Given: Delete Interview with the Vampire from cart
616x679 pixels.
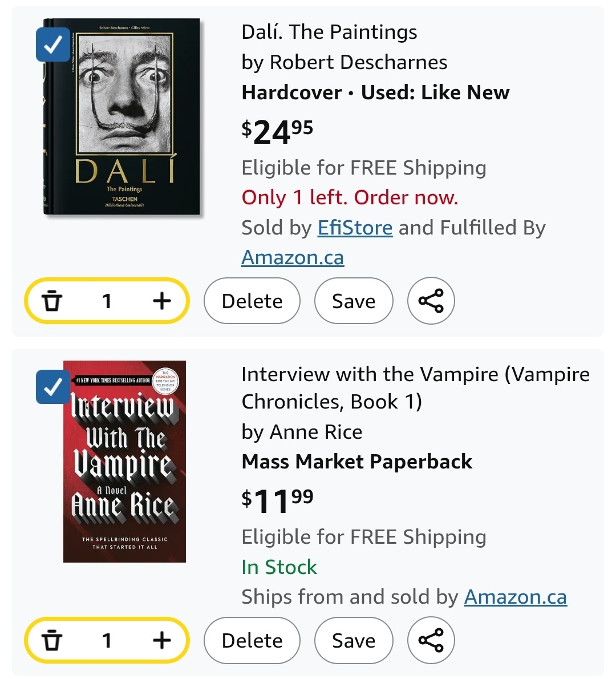Looking at the screenshot, I should 252,640.
